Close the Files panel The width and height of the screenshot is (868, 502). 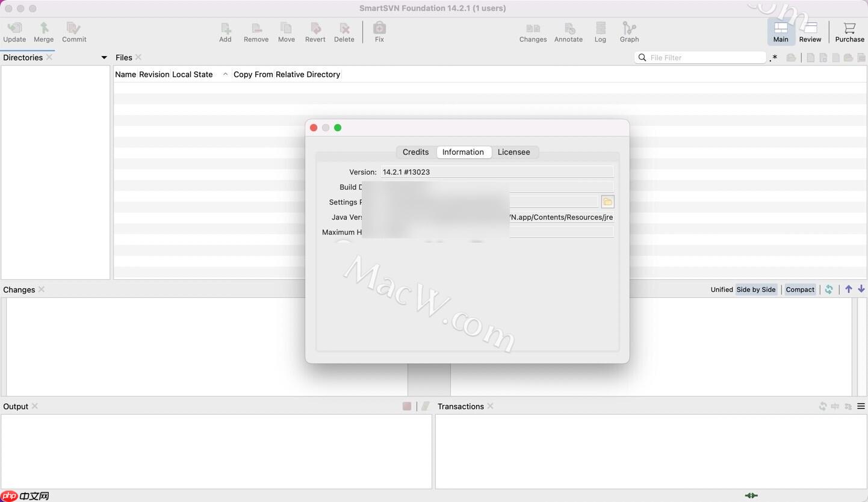click(x=138, y=57)
